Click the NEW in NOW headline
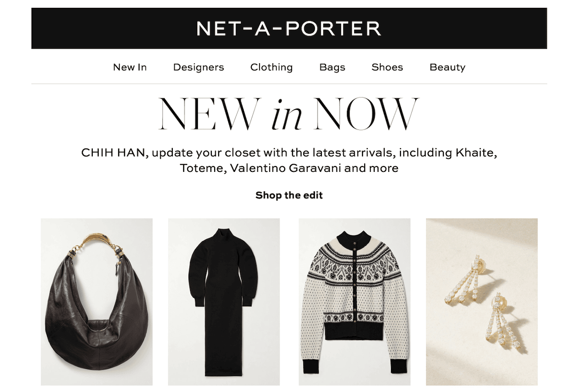Screen dimensions: 582x392 click(x=289, y=114)
